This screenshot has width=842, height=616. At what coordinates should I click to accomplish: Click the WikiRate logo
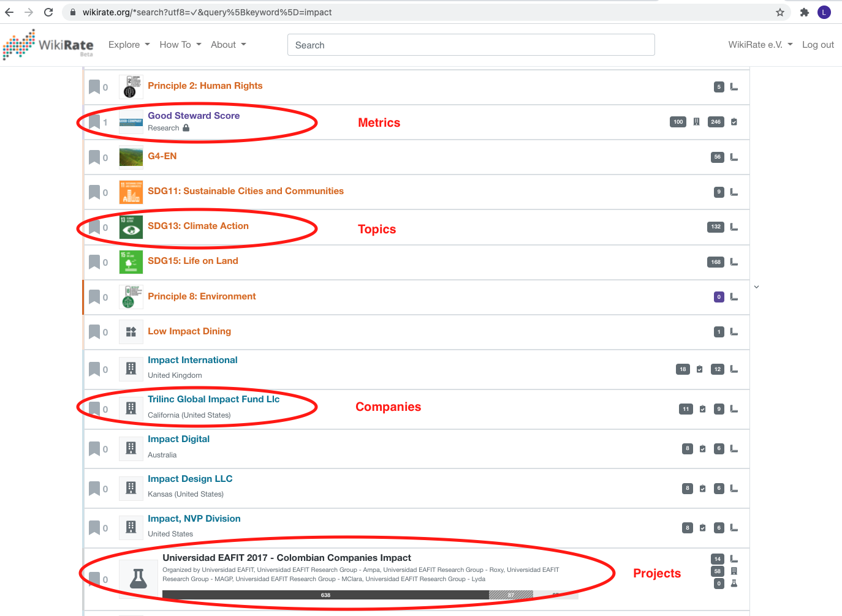[x=48, y=45]
